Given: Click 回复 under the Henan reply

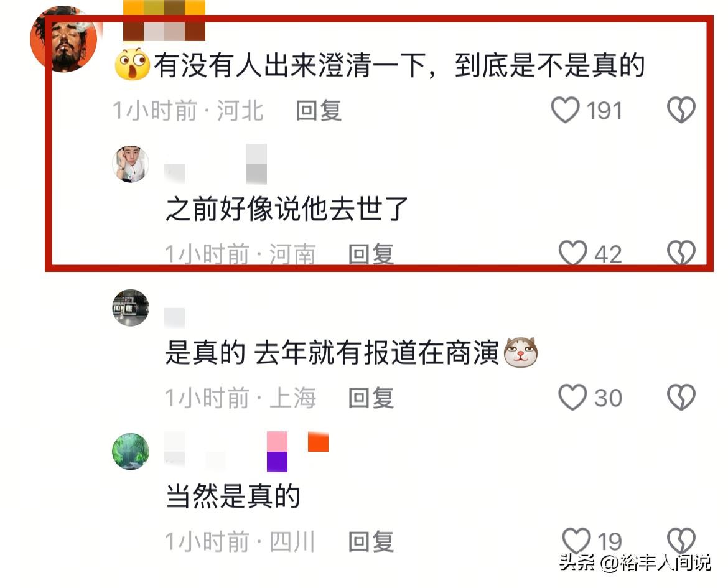Looking at the screenshot, I should [371, 254].
